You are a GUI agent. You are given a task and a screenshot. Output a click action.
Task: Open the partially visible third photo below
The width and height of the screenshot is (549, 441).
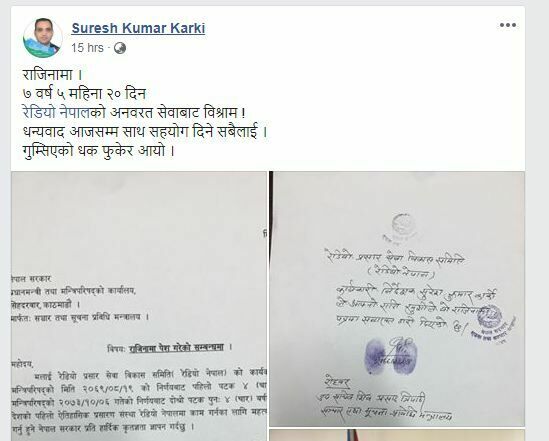click(397, 435)
